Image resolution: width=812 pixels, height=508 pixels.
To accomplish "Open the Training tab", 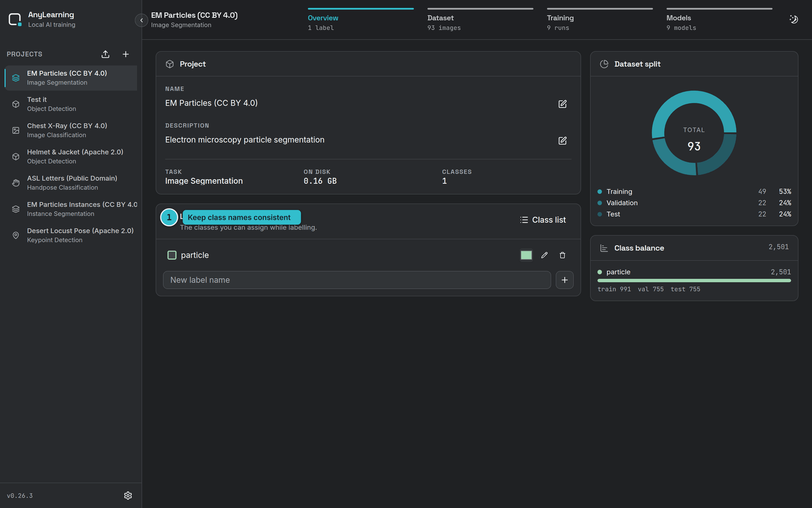I will 600,20.
